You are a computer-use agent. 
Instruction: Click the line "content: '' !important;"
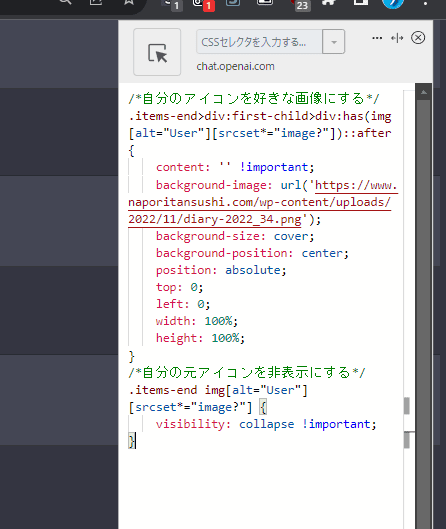coord(235,167)
